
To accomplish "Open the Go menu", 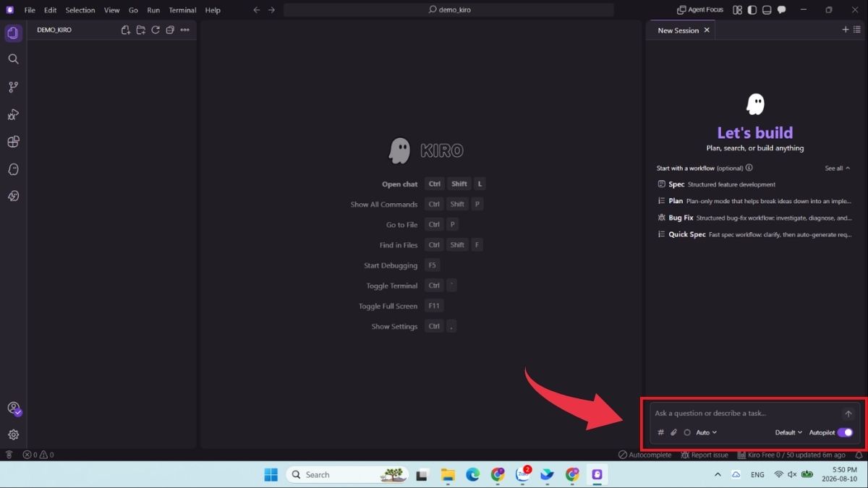I will [x=133, y=10].
